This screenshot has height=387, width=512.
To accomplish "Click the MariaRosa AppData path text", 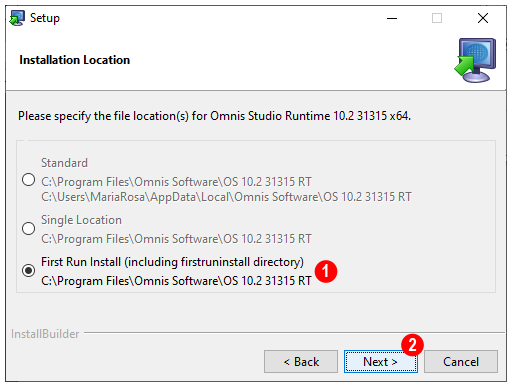I will click(x=226, y=197).
